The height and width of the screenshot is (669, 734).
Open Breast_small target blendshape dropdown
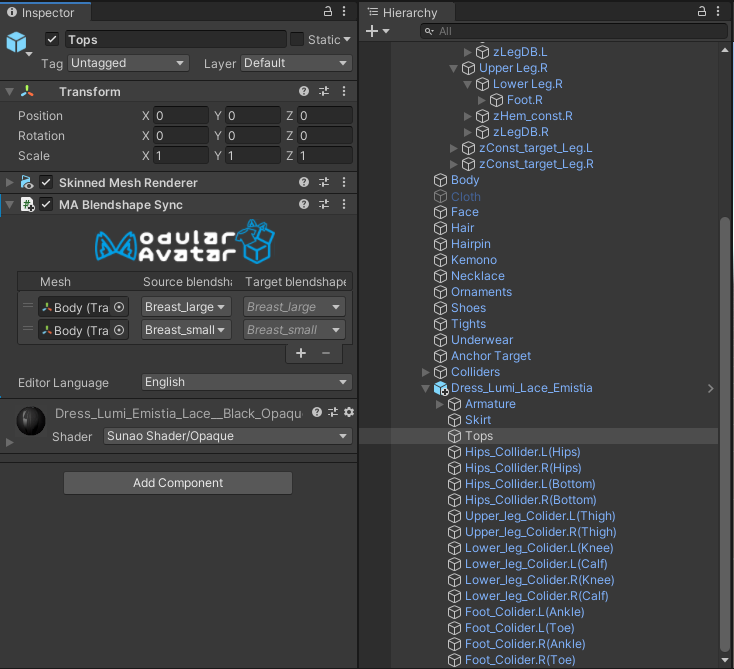pyautogui.click(x=294, y=330)
